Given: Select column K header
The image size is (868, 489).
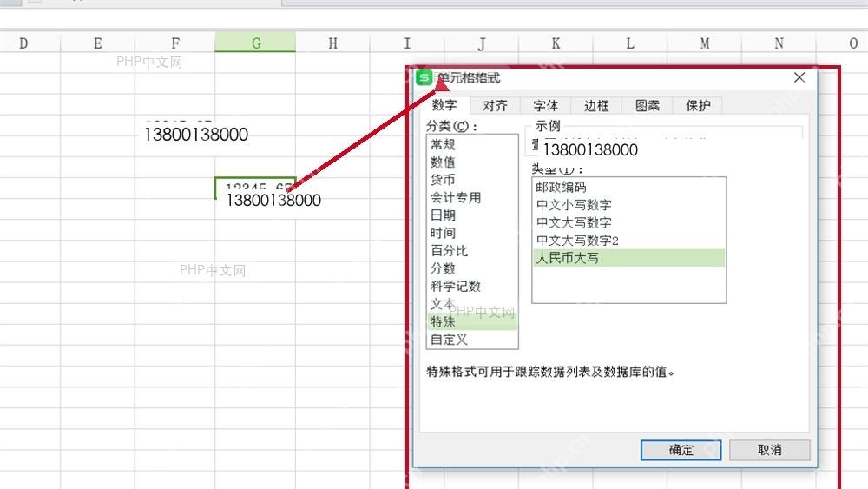Looking at the screenshot, I should click(x=556, y=43).
